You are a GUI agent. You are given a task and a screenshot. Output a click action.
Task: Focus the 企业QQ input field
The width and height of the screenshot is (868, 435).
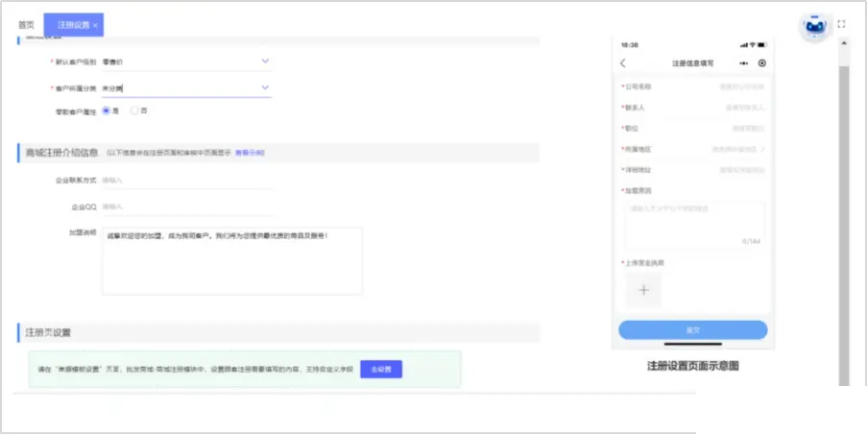(187, 206)
